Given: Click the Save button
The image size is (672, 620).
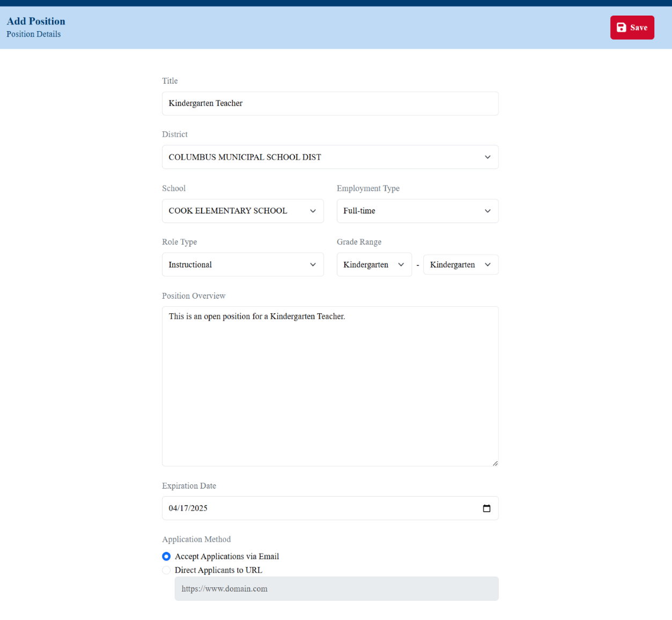Looking at the screenshot, I should (x=632, y=27).
